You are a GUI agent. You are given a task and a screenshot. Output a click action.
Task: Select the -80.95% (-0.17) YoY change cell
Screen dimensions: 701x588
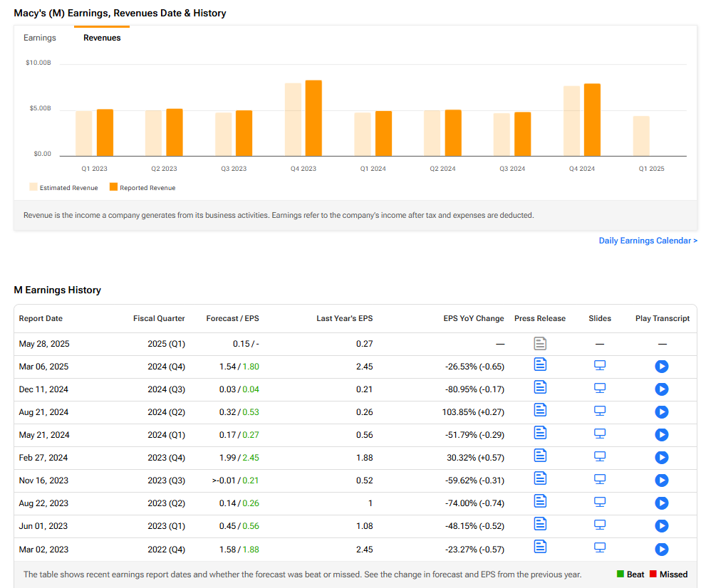[474, 389]
